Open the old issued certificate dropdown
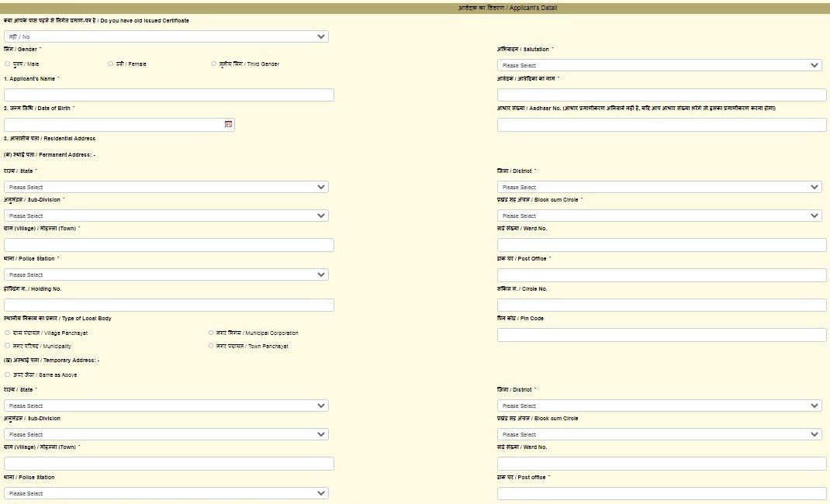This screenshot has height=504, width=830. [166, 36]
